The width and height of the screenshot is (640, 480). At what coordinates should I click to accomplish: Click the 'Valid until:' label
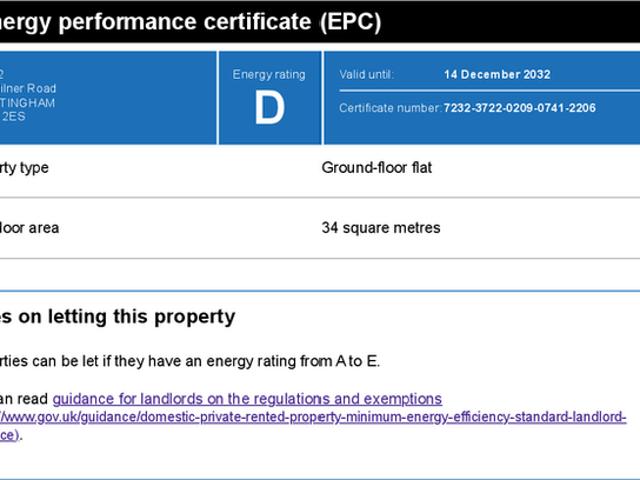click(x=367, y=74)
